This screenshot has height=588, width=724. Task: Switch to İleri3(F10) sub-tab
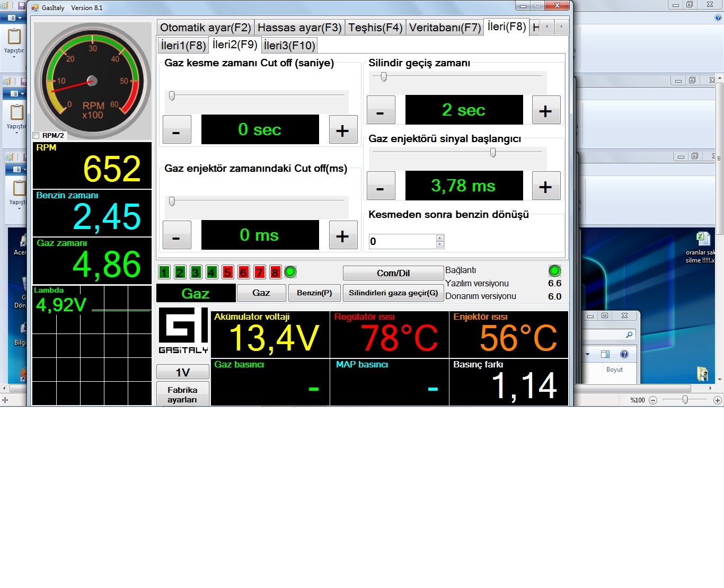click(x=289, y=46)
